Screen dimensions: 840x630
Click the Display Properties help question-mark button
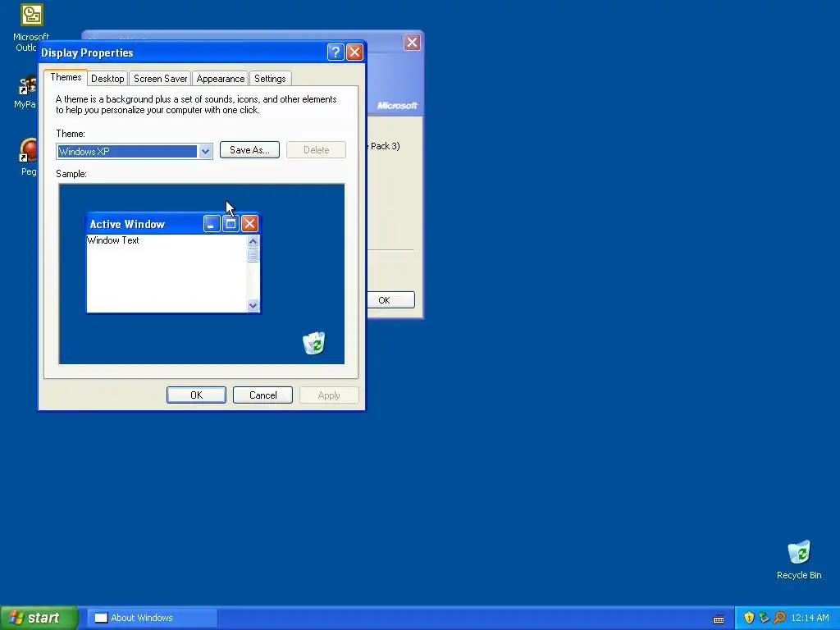336,52
